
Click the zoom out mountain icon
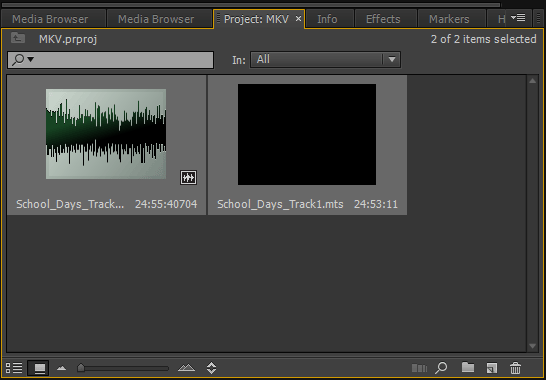62,368
